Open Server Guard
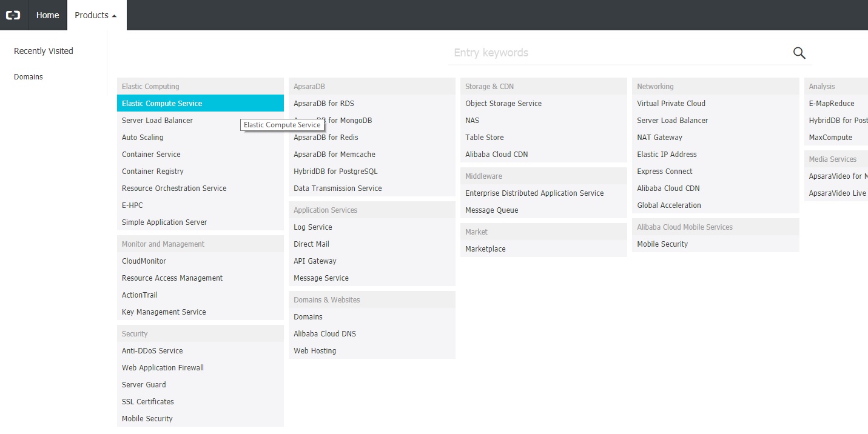 tap(200, 384)
